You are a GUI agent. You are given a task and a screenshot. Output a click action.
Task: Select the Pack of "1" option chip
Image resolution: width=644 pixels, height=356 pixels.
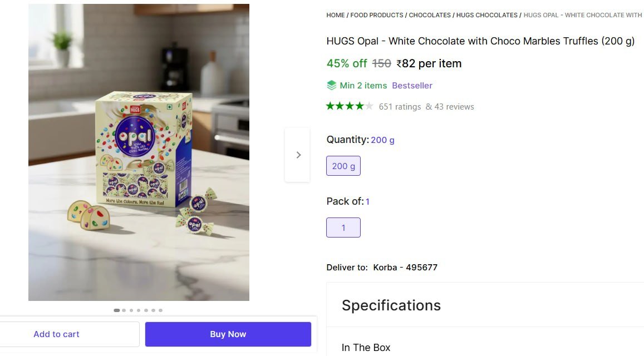coord(343,227)
